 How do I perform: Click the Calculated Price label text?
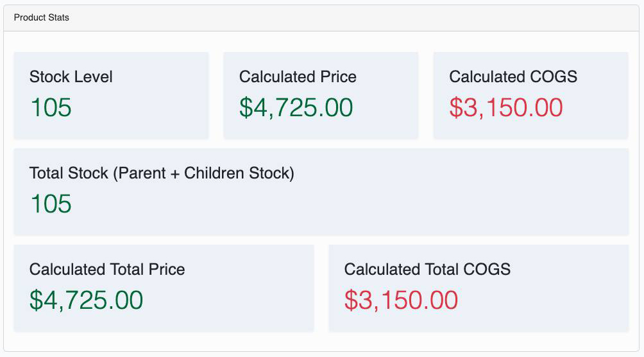coord(298,77)
